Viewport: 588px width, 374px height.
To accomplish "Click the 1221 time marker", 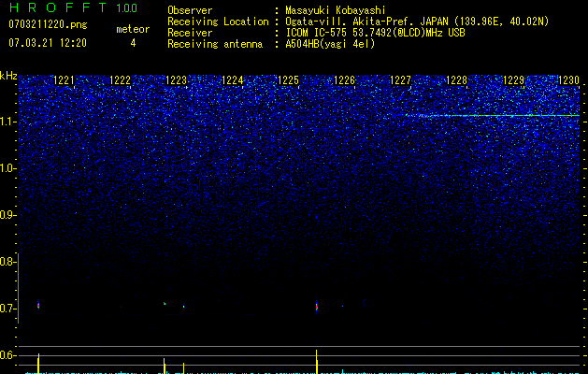I will [x=65, y=79].
